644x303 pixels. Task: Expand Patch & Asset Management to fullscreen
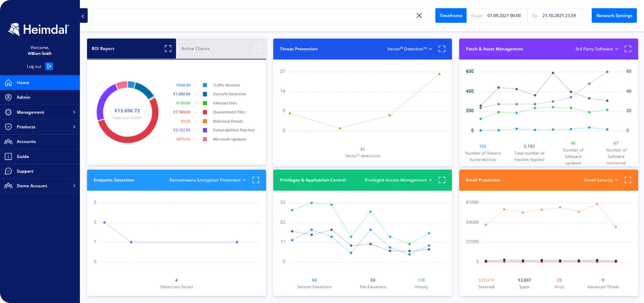(628, 49)
